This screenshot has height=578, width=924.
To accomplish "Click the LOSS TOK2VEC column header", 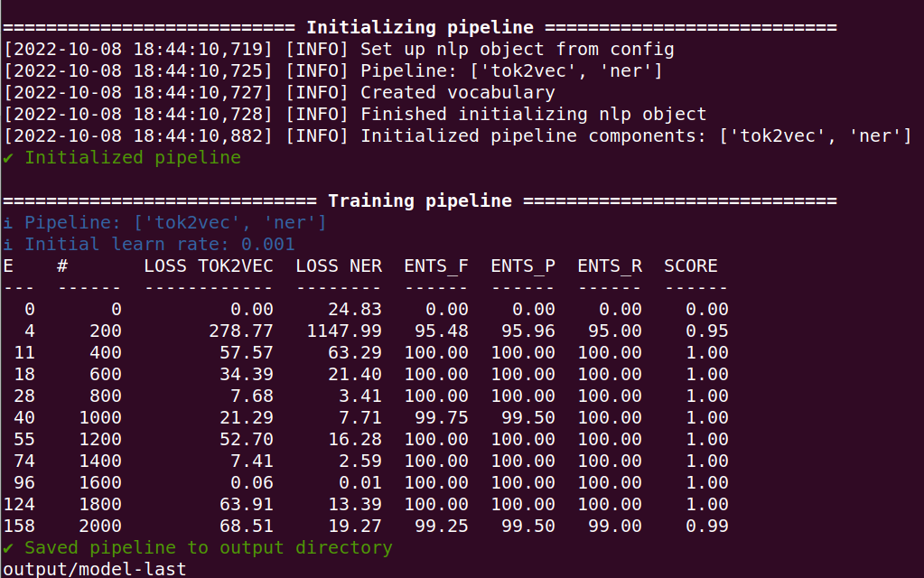I will click(209, 266).
